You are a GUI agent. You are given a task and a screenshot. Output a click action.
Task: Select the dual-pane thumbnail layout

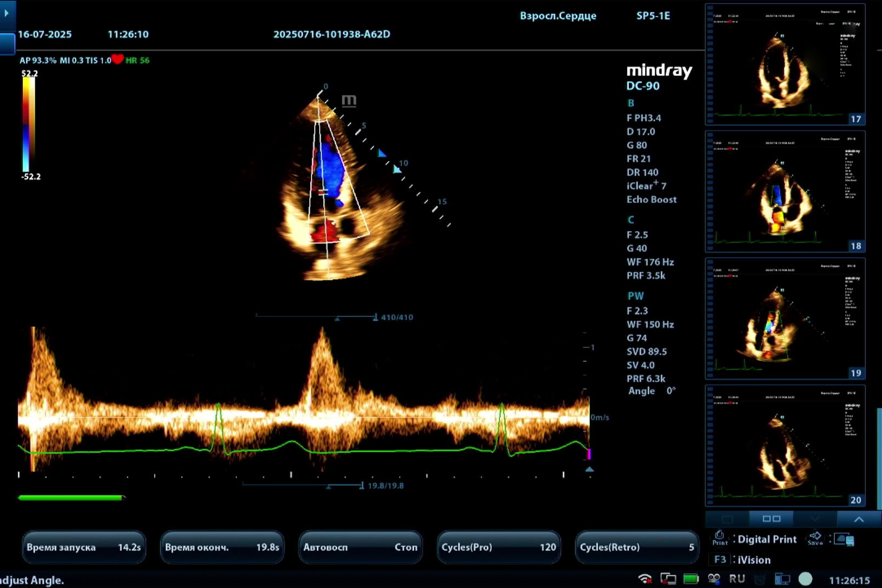[x=771, y=519]
